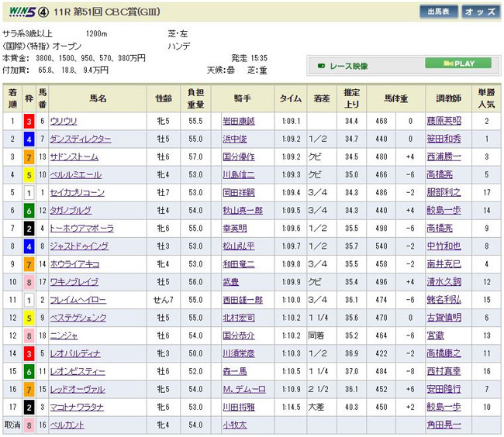Open the オッズ tab

coord(481,12)
